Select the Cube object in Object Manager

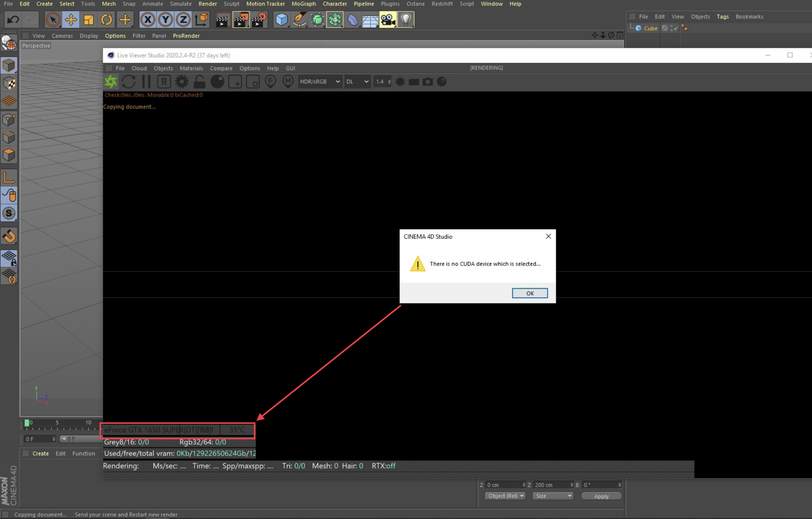pyautogui.click(x=650, y=28)
